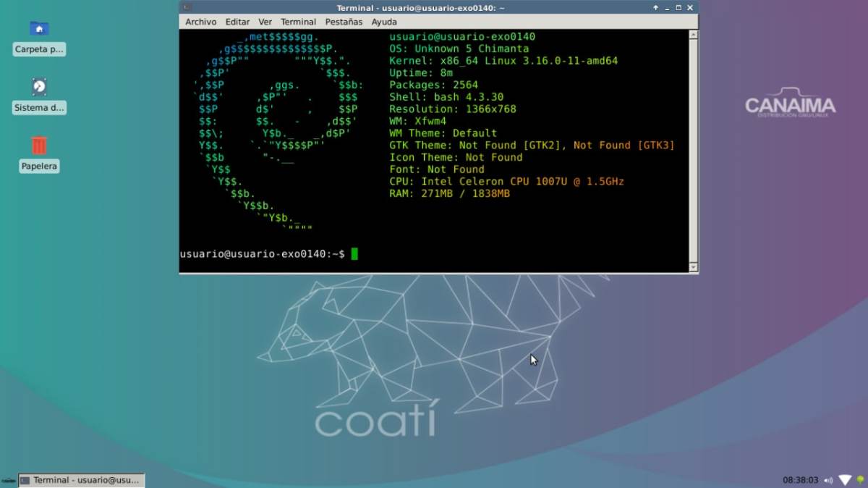
Task: Click the terminal scrollbar down arrow
Action: point(693,267)
